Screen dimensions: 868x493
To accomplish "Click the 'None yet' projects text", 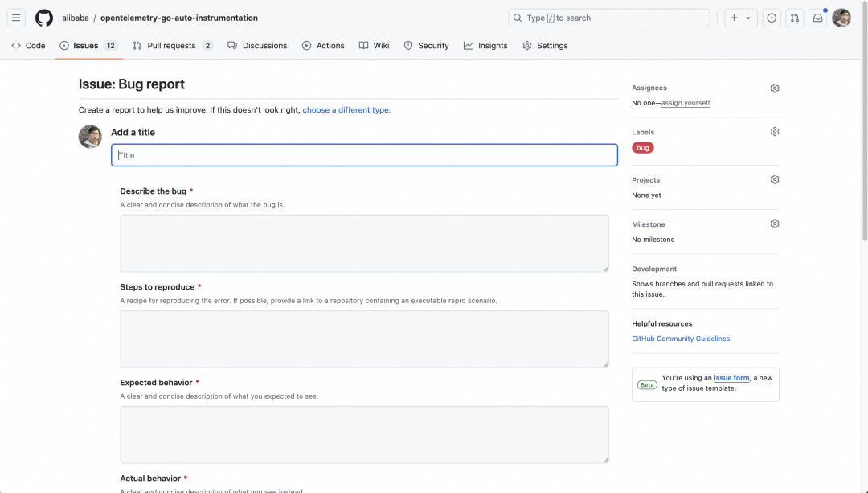I will tap(646, 195).
